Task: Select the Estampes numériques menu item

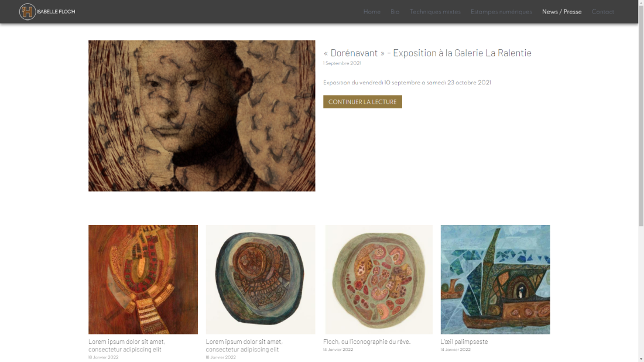Action: [x=501, y=12]
